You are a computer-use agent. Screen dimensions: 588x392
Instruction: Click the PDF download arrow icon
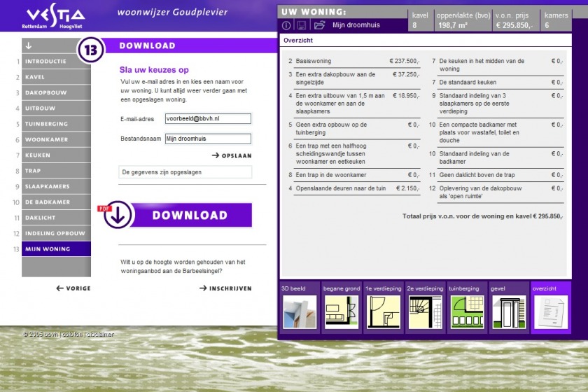[118, 216]
